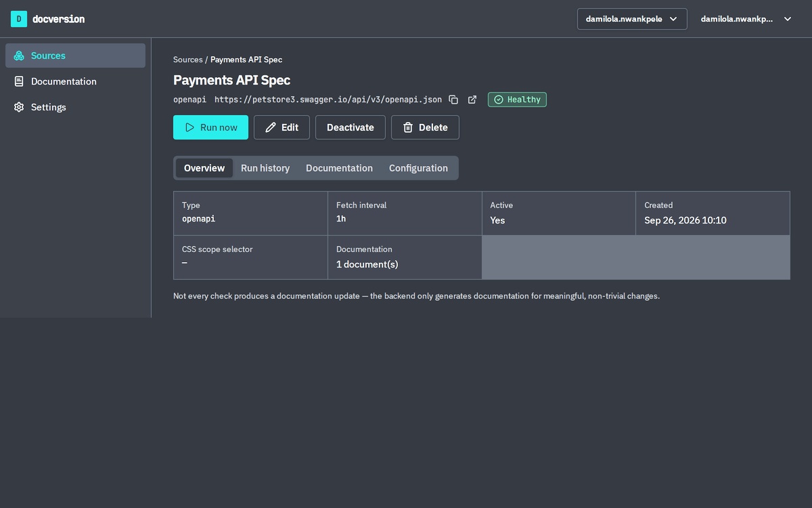The height and width of the screenshot is (508, 812).
Task: Open the damilola.nwankpele workspace dropdown
Action: (x=632, y=19)
